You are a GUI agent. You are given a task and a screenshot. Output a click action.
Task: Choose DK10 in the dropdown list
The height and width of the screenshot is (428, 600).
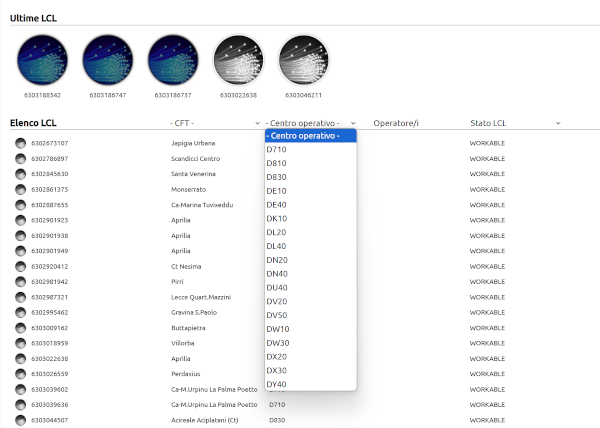(277, 218)
